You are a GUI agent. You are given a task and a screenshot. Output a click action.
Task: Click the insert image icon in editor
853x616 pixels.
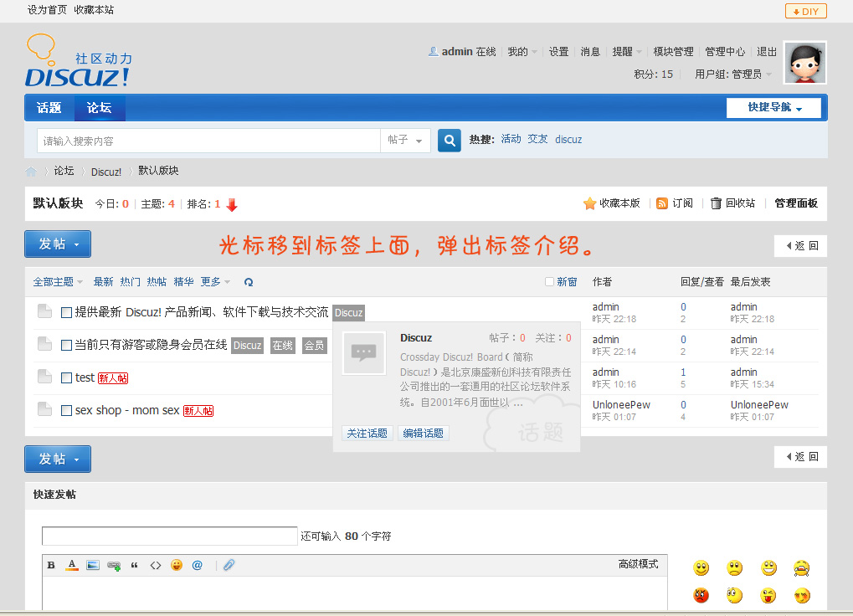point(93,565)
